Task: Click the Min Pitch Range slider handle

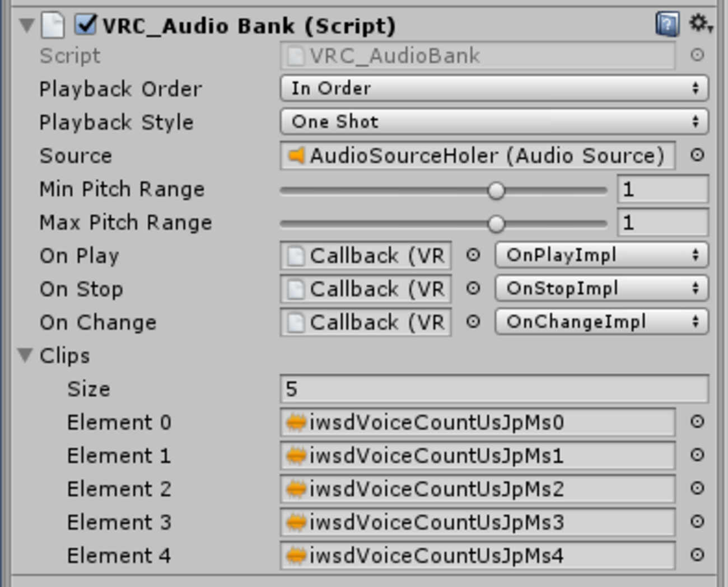Action: [x=496, y=191]
